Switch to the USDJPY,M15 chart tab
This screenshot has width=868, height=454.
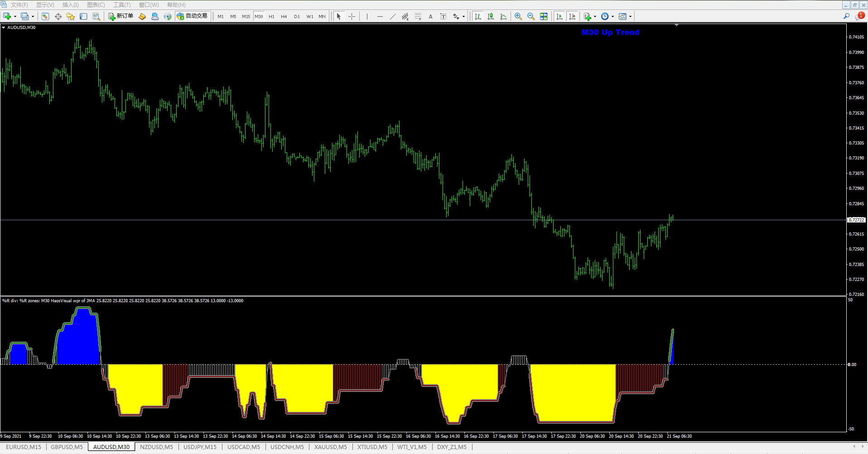coord(200,447)
